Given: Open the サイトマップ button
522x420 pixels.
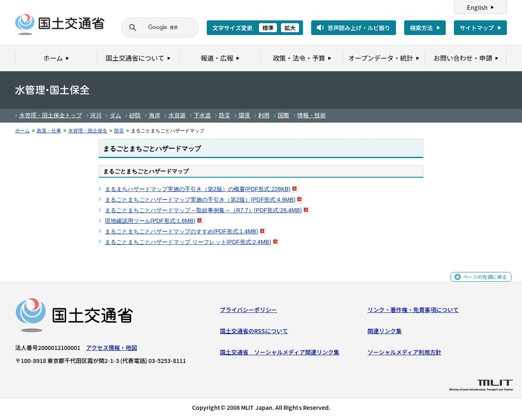Looking at the screenshot, I should click(x=480, y=28).
